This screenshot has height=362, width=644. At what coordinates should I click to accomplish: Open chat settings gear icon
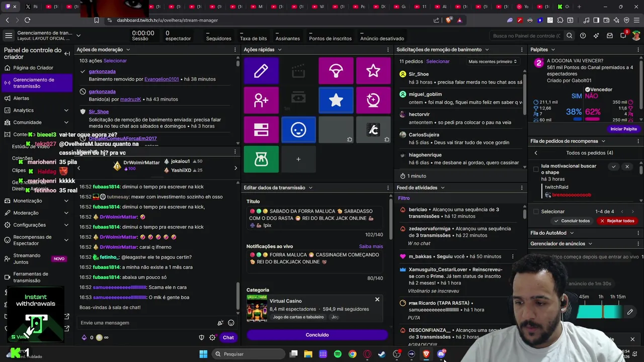[212, 337]
